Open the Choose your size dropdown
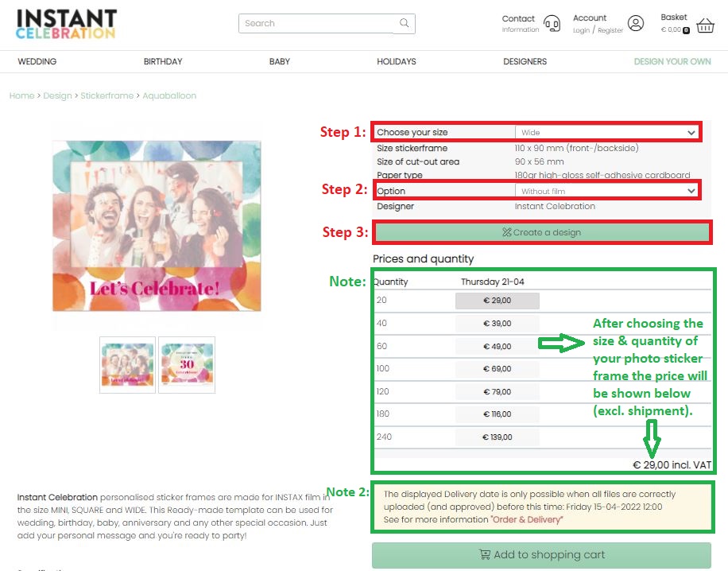 606,133
